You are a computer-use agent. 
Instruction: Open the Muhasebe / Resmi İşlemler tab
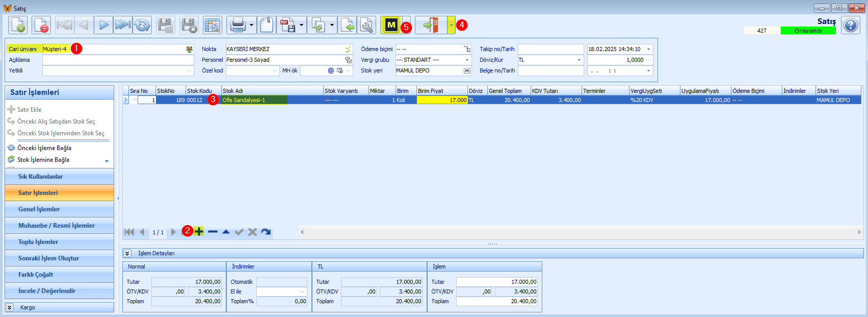(59, 226)
